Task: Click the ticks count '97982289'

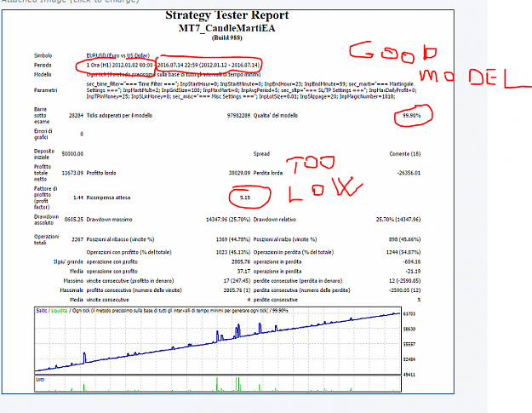Action: pos(238,115)
